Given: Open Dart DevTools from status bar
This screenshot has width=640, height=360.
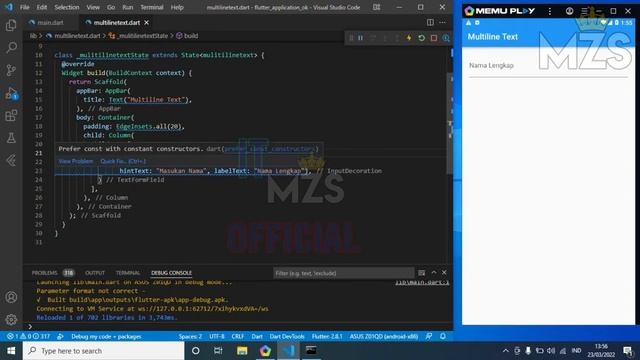Looking at the screenshot, I should tap(287, 336).
